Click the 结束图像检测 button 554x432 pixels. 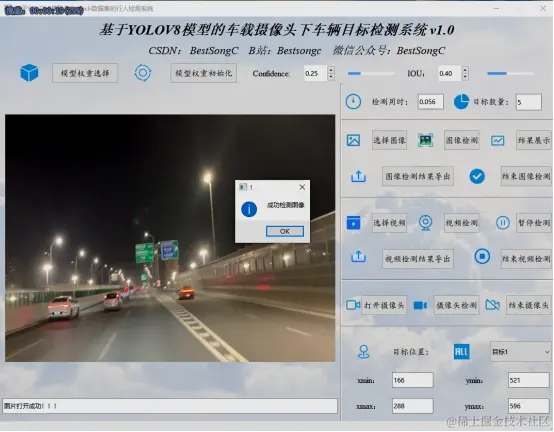(526, 176)
